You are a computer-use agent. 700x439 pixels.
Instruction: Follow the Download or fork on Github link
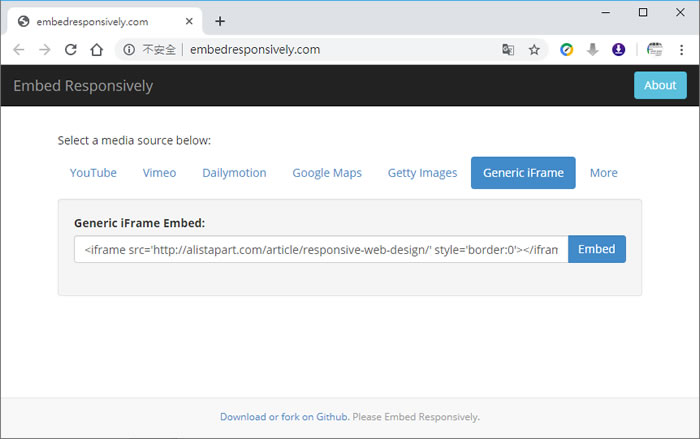coord(283,417)
